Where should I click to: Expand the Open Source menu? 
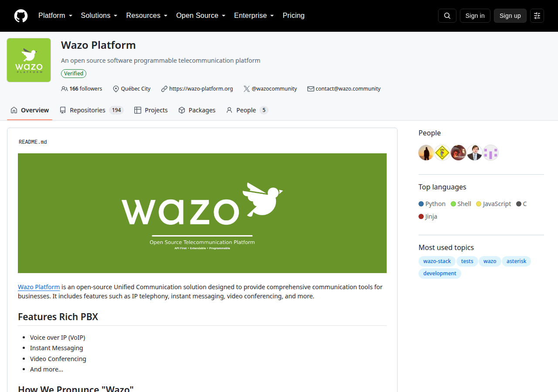(201, 16)
